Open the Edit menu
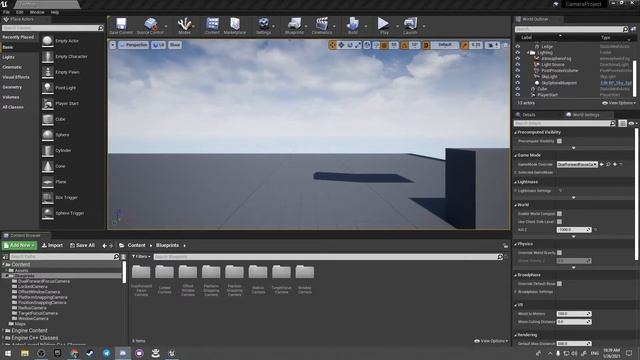 (x=20, y=12)
